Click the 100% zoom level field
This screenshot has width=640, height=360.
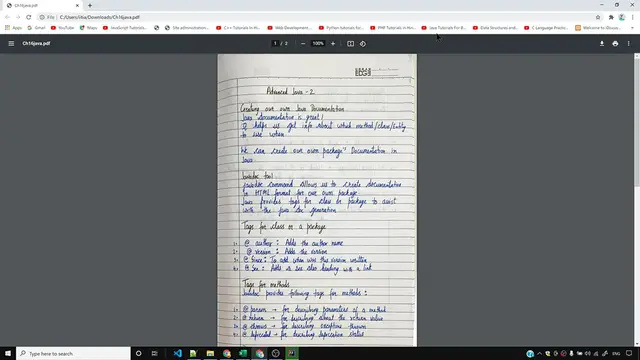[318, 43]
